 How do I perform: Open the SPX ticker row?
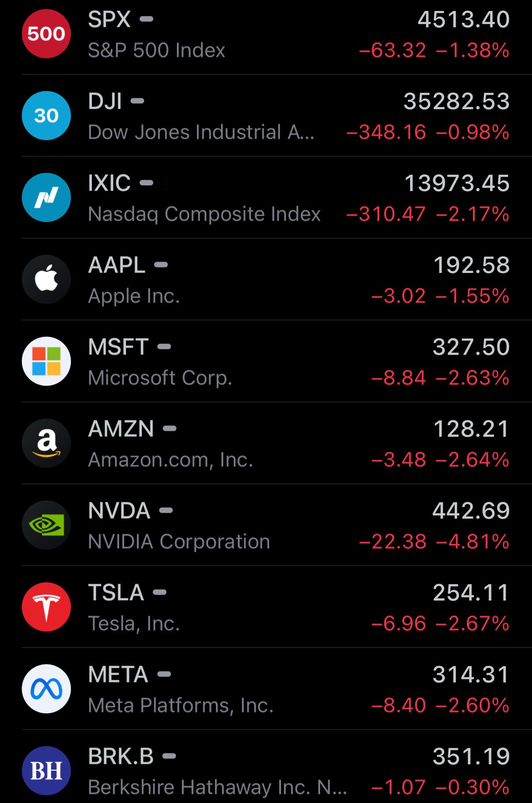(x=266, y=35)
